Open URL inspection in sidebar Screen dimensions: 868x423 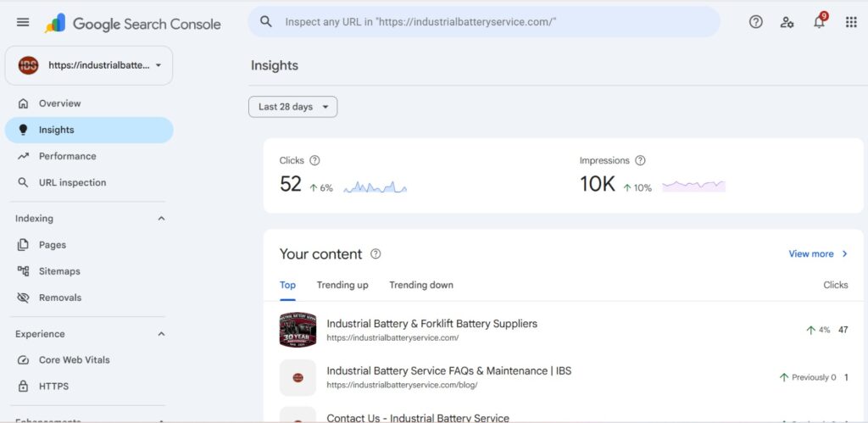coord(88,183)
